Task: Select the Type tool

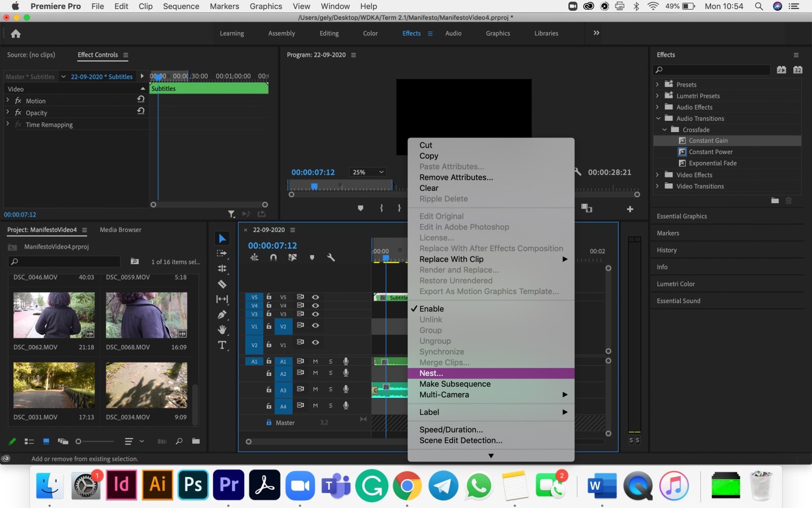Action: (x=222, y=345)
